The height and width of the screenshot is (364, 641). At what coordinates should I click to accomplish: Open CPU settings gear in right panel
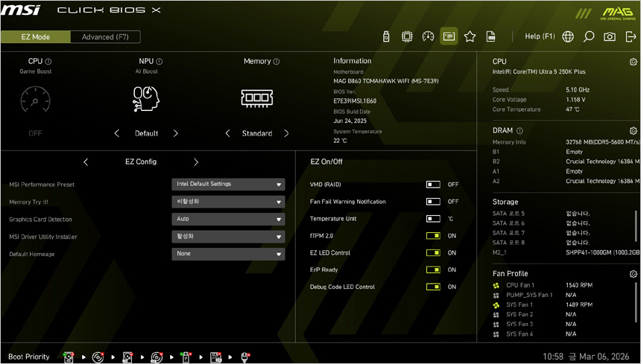(x=633, y=62)
